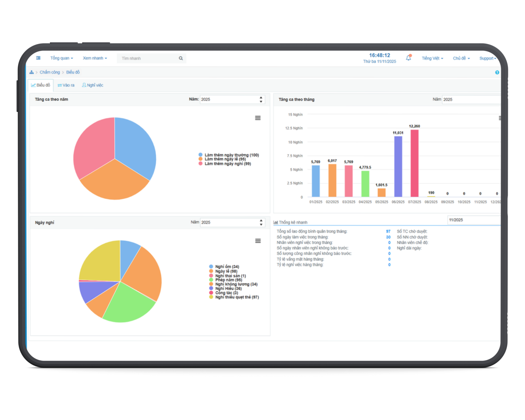Click the sidebar menu toggle icon
Screen dimensions: 525x420
click(x=38, y=58)
